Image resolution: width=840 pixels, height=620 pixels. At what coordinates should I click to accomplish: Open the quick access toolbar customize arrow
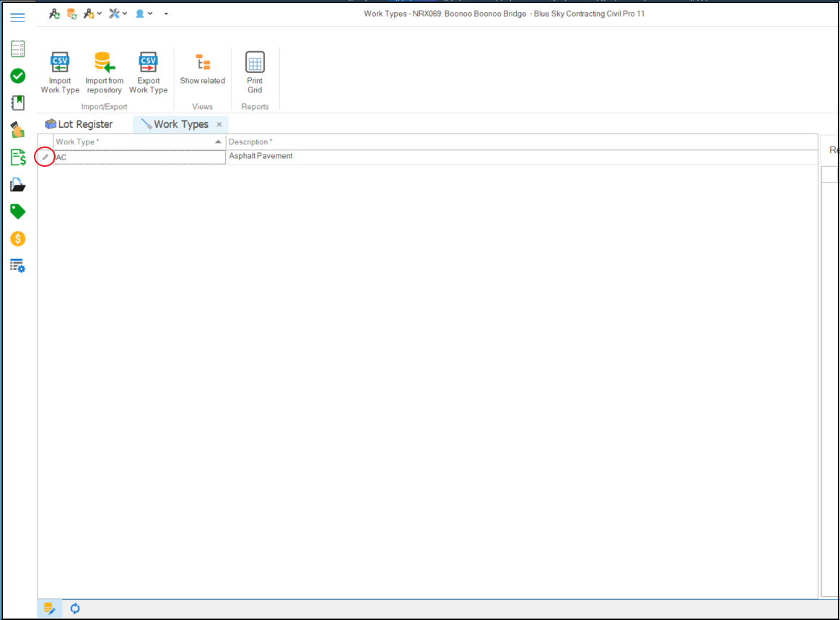tap(167, 14)
